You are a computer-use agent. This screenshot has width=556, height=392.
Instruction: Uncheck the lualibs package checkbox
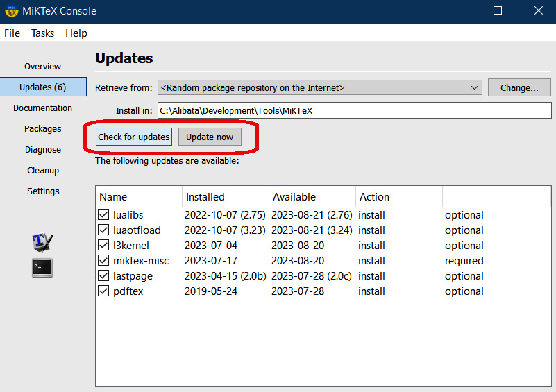tap(103, 214)
